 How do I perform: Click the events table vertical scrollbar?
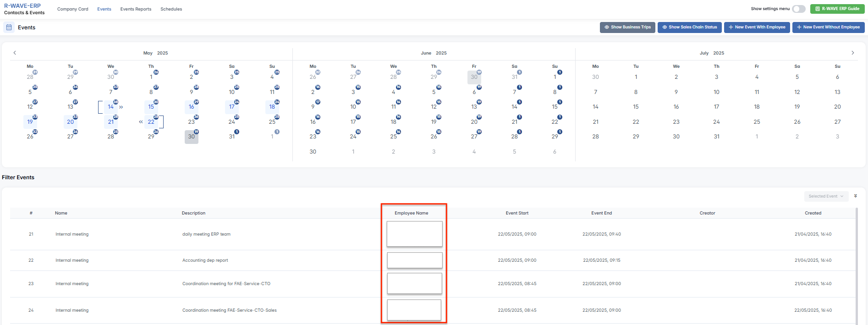[x=857, y=266]
